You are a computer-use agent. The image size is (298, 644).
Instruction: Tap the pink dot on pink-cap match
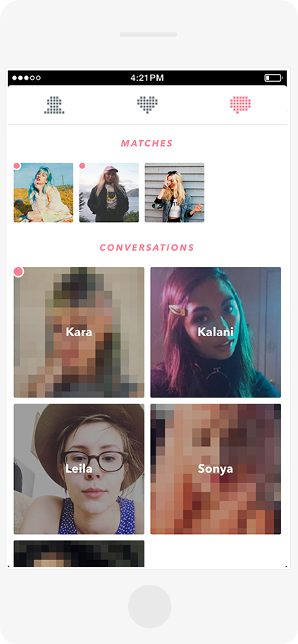(82, 166)
